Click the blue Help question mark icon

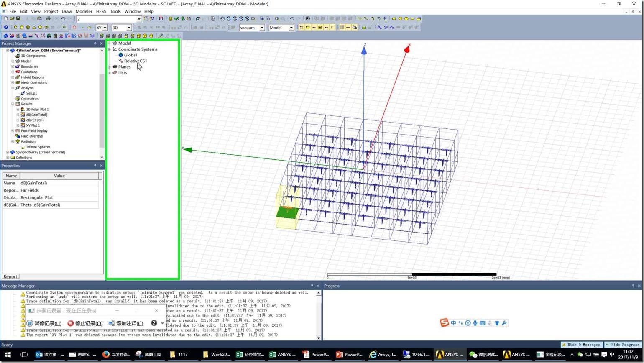coord(6,28)
